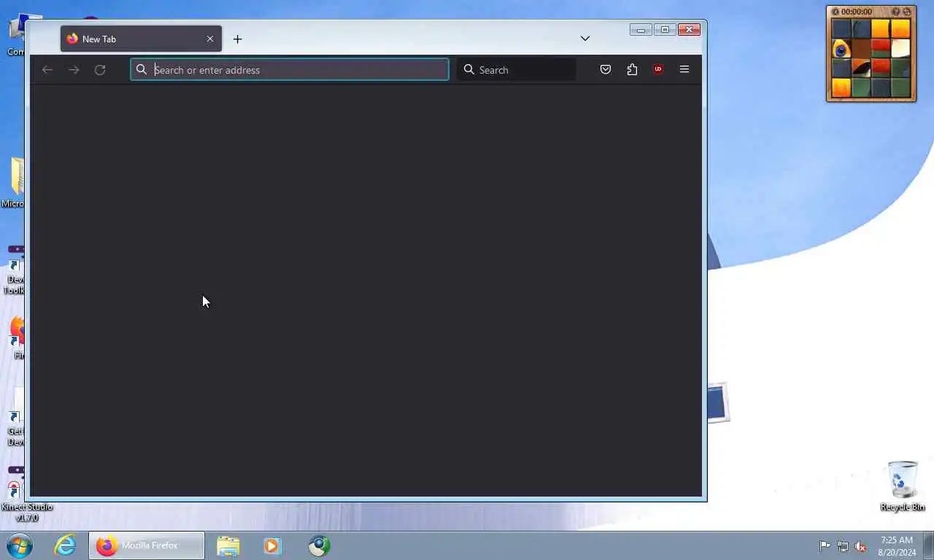Image resolution: width=934 pixels, height=560 pixels.
Task: Show the puzzle gadget picture hint icon
Action: [896, 12]
